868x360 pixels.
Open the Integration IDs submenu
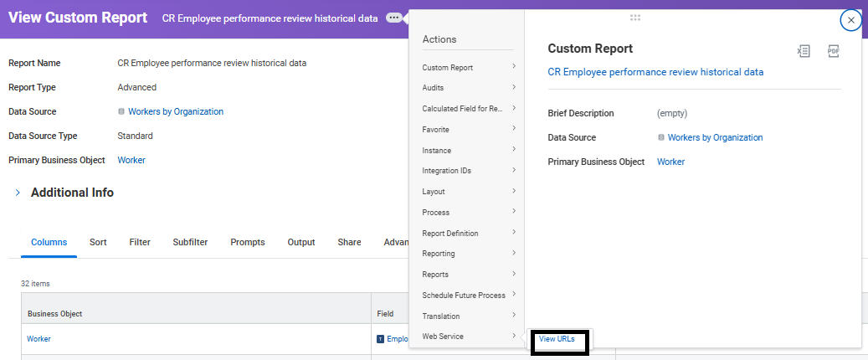(x=469, y=171)
